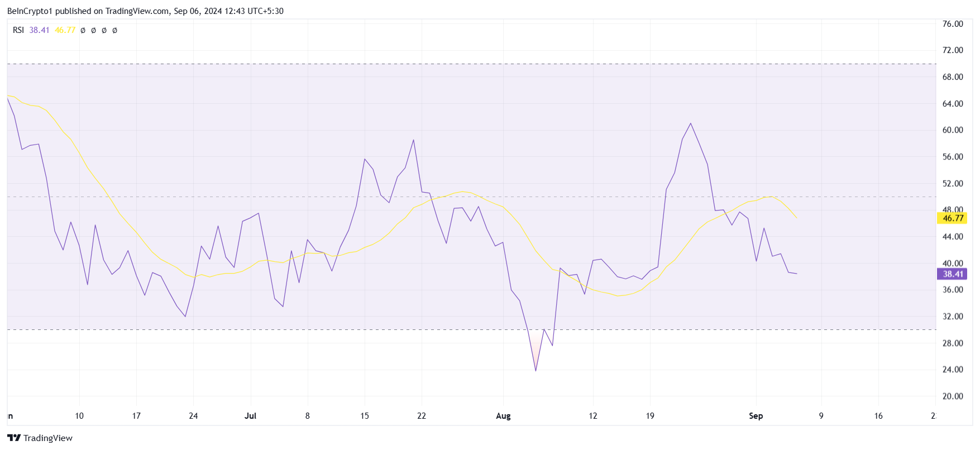Select the Jul date label
Image resolution: width=980 pixels, height=450 pixels.
[250, 415]
